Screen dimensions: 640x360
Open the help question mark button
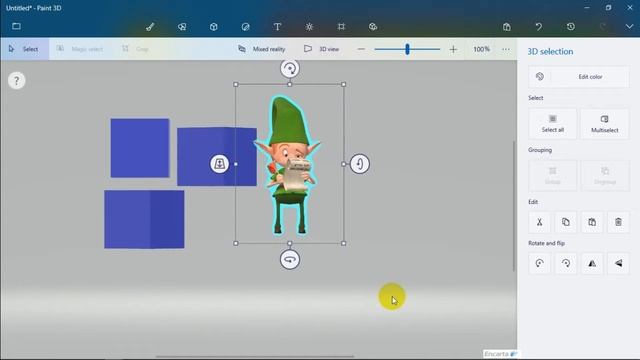click(x=16, y=81)
